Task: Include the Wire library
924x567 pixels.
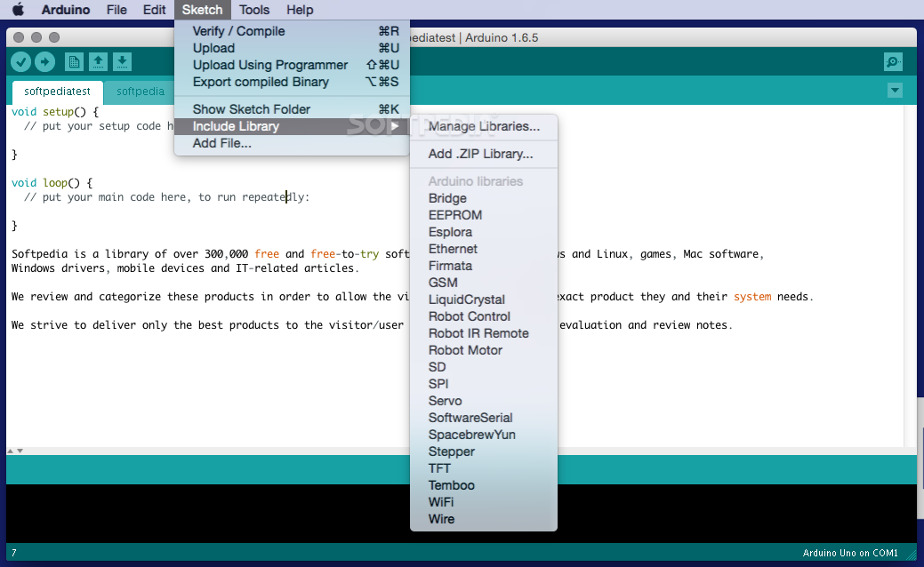Action: [483, 519]
